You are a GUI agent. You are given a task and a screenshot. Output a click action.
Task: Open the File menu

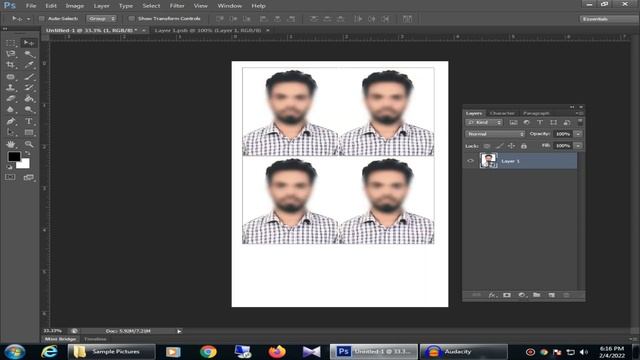[x=31, y=6]
